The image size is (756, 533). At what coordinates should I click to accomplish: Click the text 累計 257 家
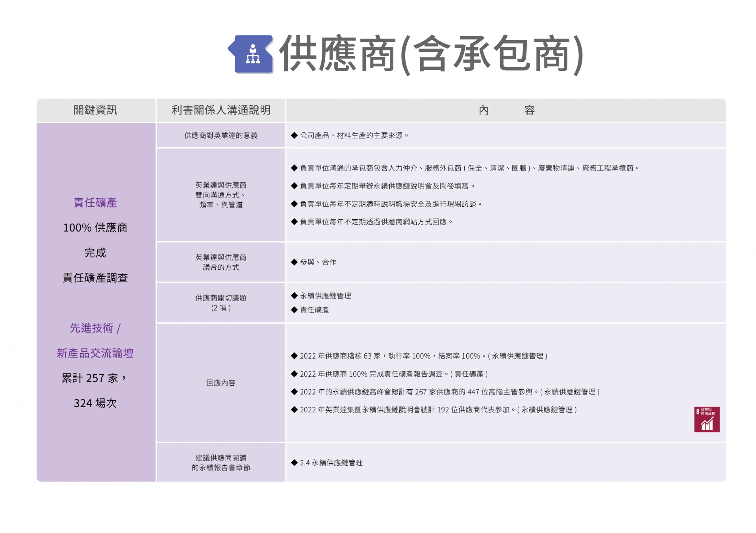[94, 378]
